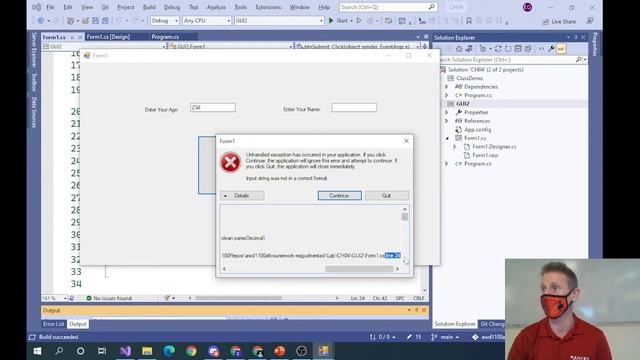Click Continue in the exception dialog
This screenshot has width=640, height=360.
pyautogui.click(x=340, y=196)
